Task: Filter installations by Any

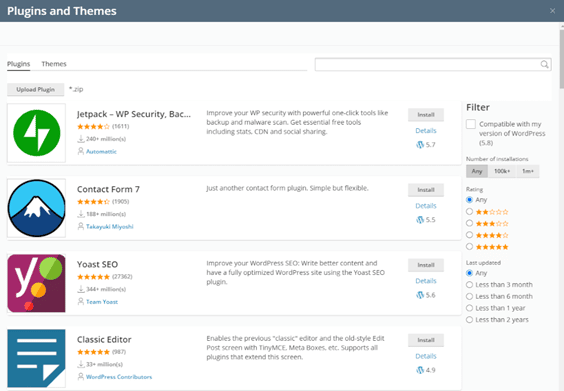Action: 477,171
